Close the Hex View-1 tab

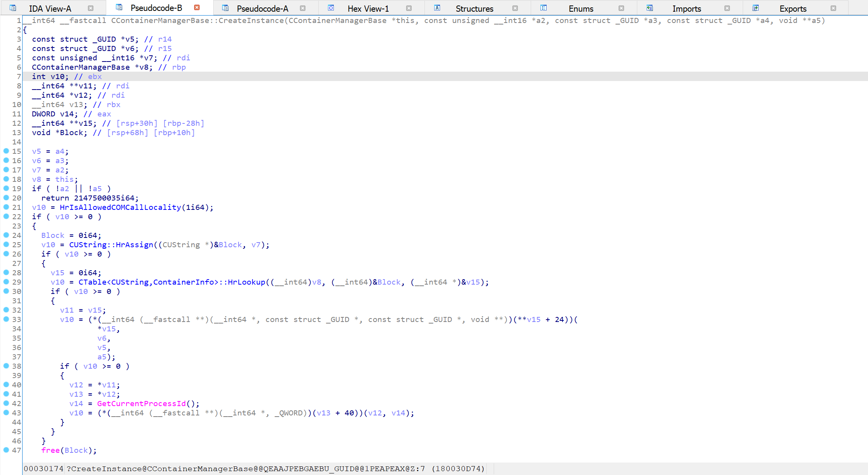coord(409,8)
